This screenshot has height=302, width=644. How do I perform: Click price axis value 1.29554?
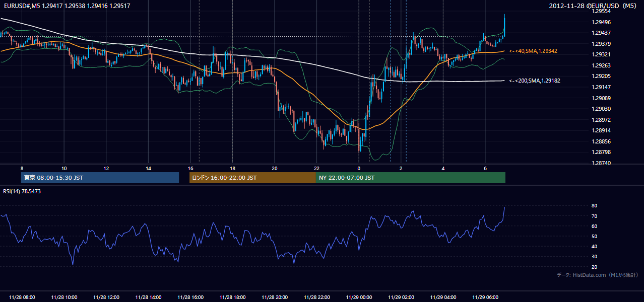[601, 11]
